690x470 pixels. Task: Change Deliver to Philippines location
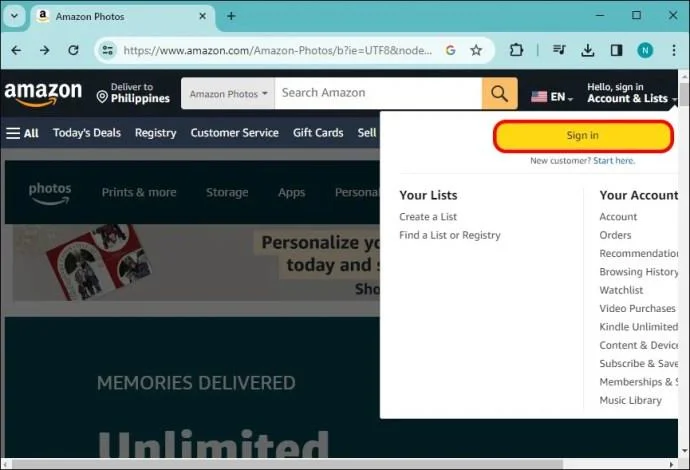click(133, 93)
